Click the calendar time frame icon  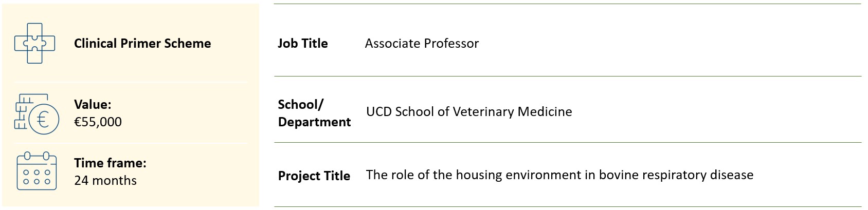click(37, 171)
